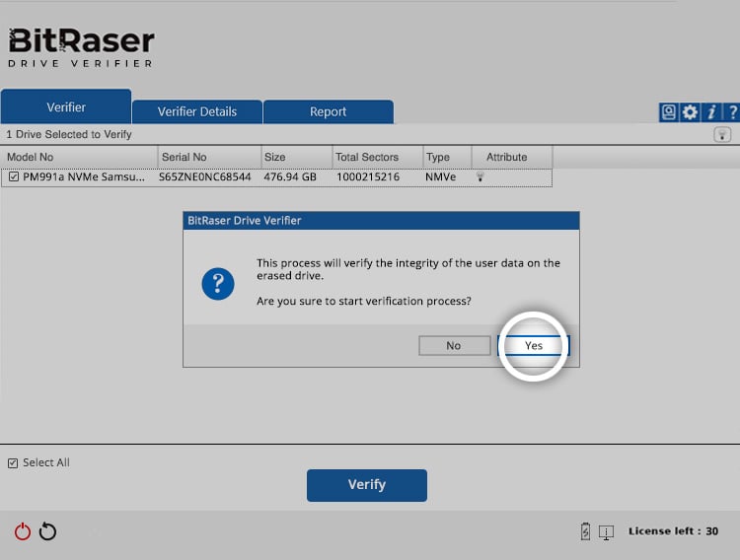Click the Verify button

pyautogui.click(x=367, y=485)
